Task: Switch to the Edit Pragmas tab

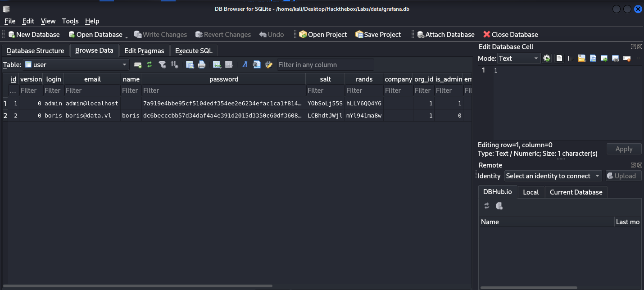Action: (x=144, y=51)
